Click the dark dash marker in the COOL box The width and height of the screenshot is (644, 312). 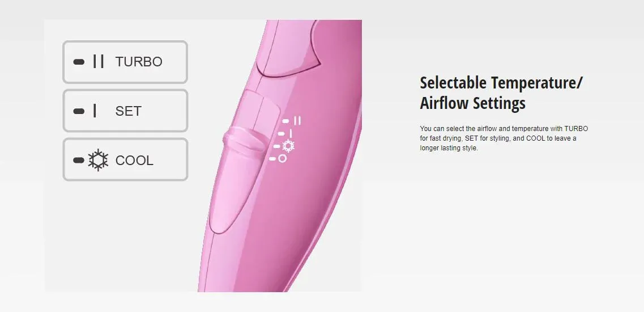[x=78, y=160]
